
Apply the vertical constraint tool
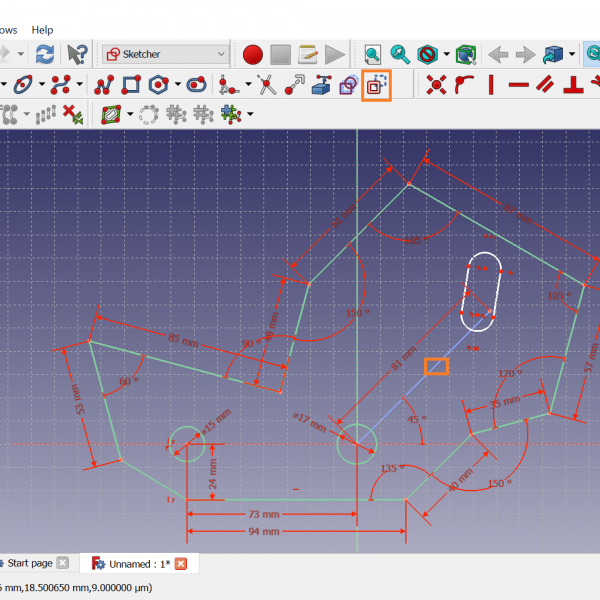coord(490,85)
